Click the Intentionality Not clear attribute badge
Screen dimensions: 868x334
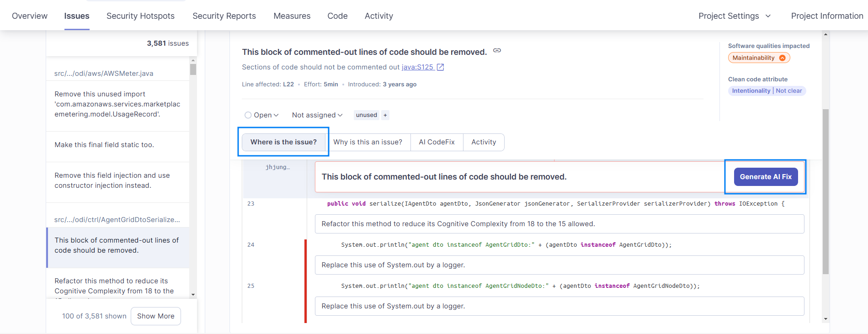pyautogui.click(x=767, y=91)
